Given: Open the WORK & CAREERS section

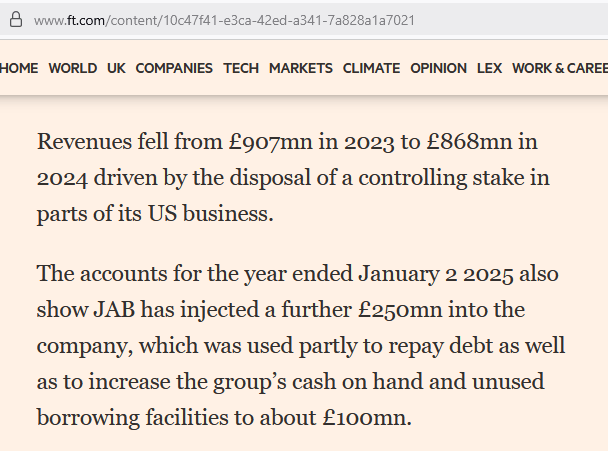Looking at the screenshot, I should coord(559,68).
